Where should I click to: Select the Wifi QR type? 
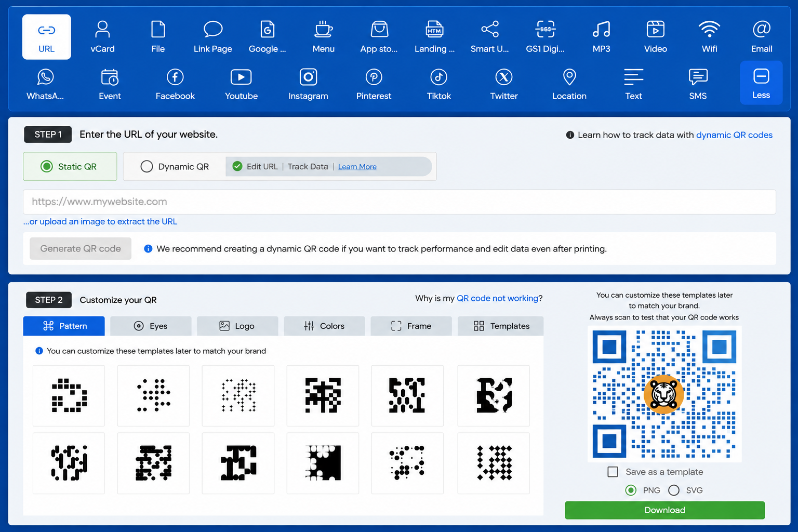(710, 37)
